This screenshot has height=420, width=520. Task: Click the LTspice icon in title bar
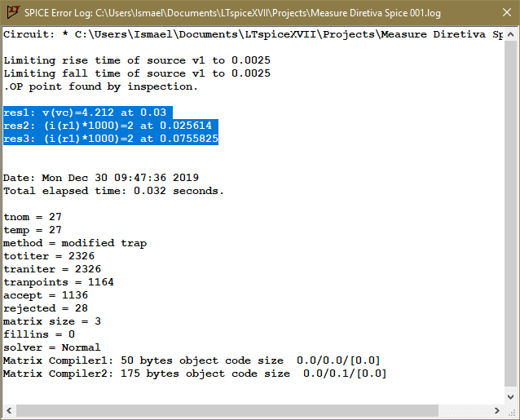pos(11,11)
